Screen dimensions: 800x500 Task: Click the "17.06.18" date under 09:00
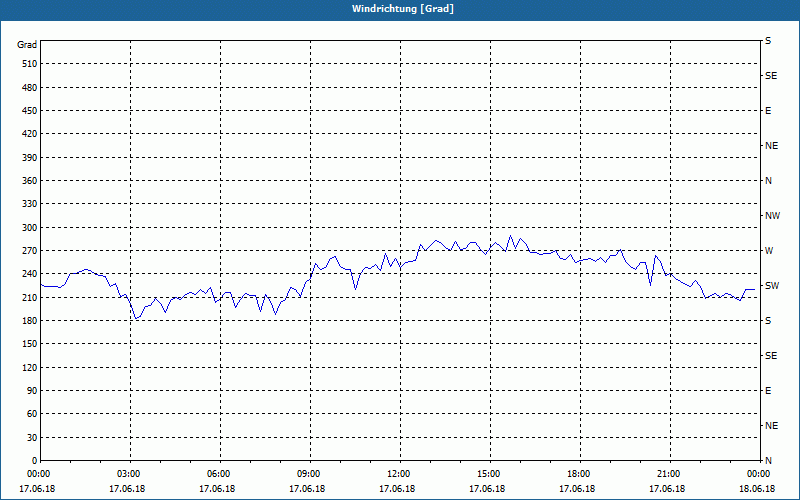(x=307, y=489)
